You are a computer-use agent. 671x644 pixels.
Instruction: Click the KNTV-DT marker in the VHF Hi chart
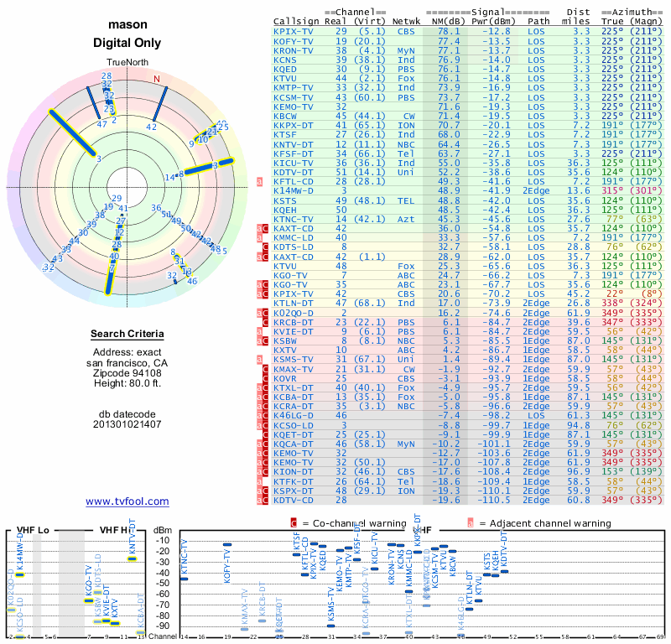coord(132,558)
